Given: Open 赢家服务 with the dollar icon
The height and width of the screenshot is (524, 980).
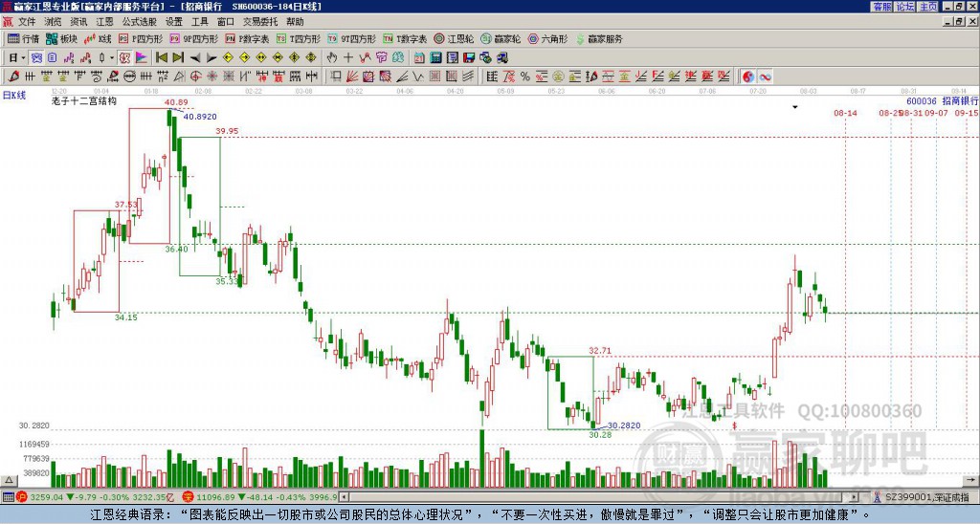Looking at the screenshot, I should coord(598,38).
